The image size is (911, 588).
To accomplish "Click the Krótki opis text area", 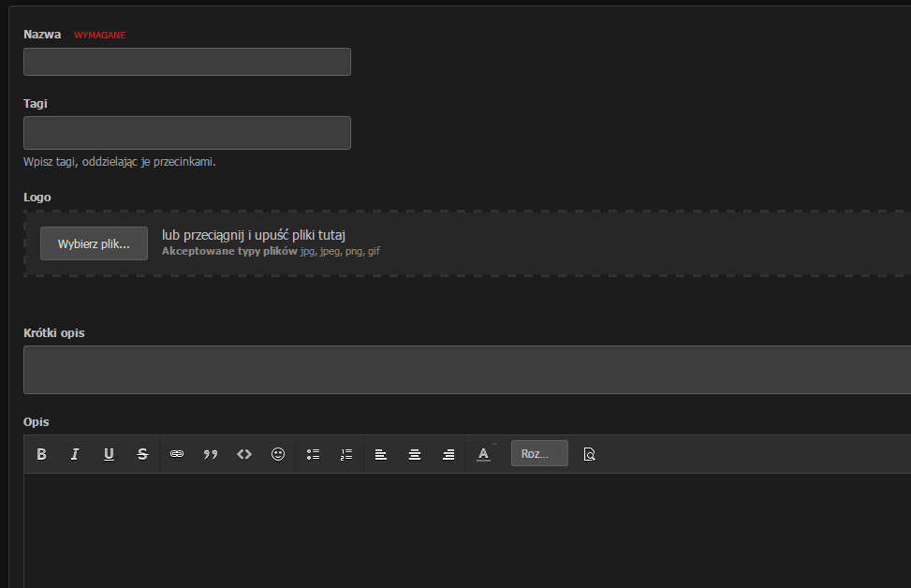I will coord(466,370).
